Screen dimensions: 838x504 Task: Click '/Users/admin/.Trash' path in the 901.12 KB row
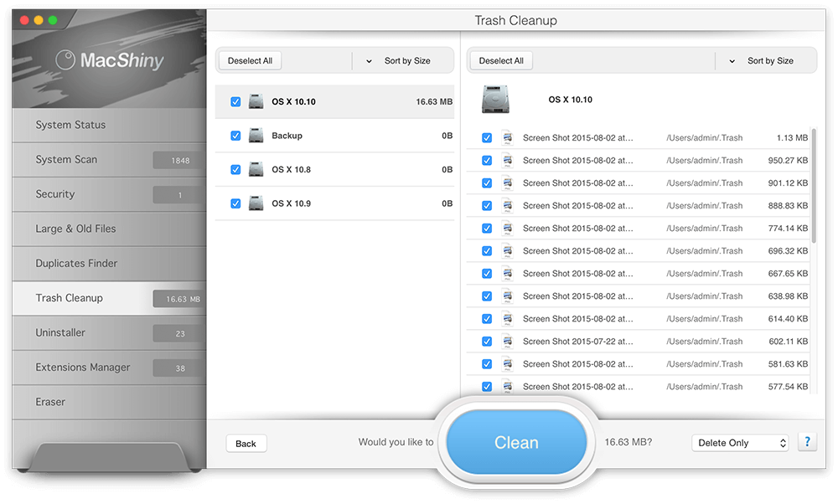click(705, 183)
